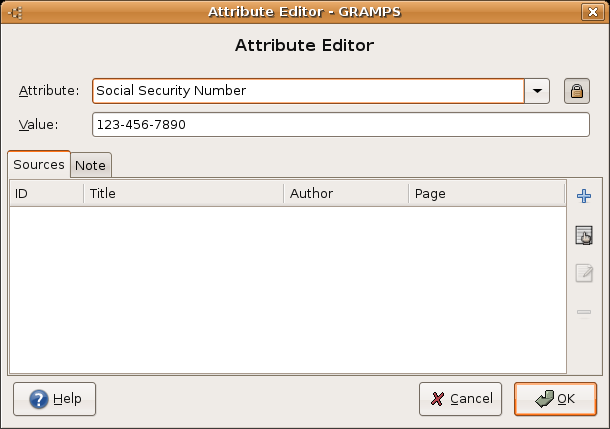Sort sources by the Author column header

coord(345,193)
